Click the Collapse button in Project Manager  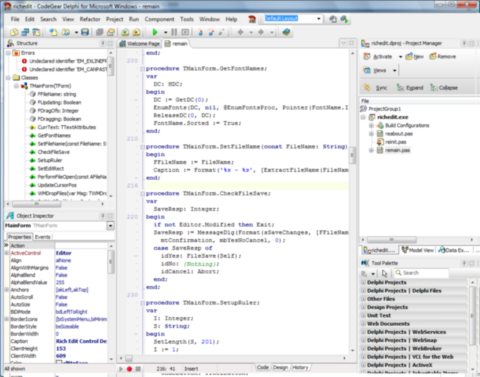(444, 88)
